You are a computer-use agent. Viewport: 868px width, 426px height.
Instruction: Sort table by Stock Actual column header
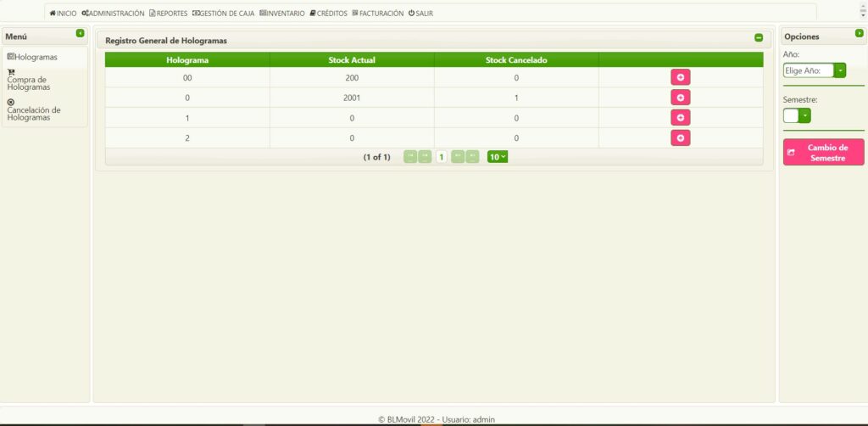352,60
